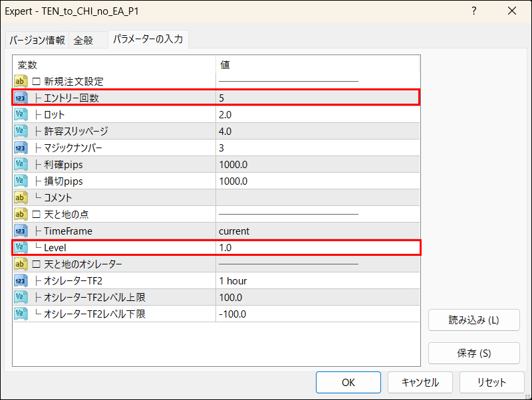Click the integer icon beside エントリー回数
The height and width of the screenshot is (400, 532).
(21, 98)
